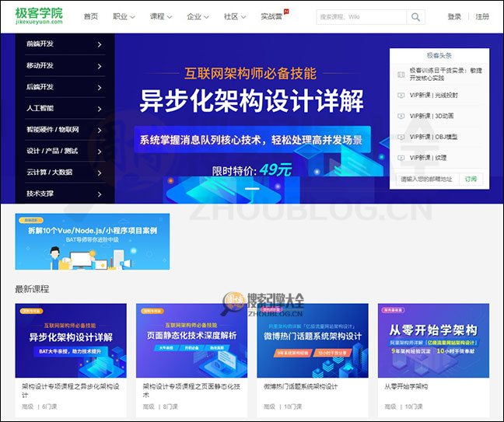The height and width of the screenshot is (422, 504).
Task: Click video icon beside VIP新课 光线投射
Action: point(401,96)
